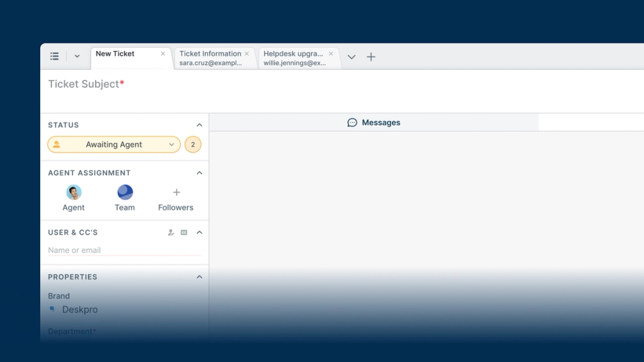Select the Team avatar icon
Screen dimensions: 644x362
125,192
